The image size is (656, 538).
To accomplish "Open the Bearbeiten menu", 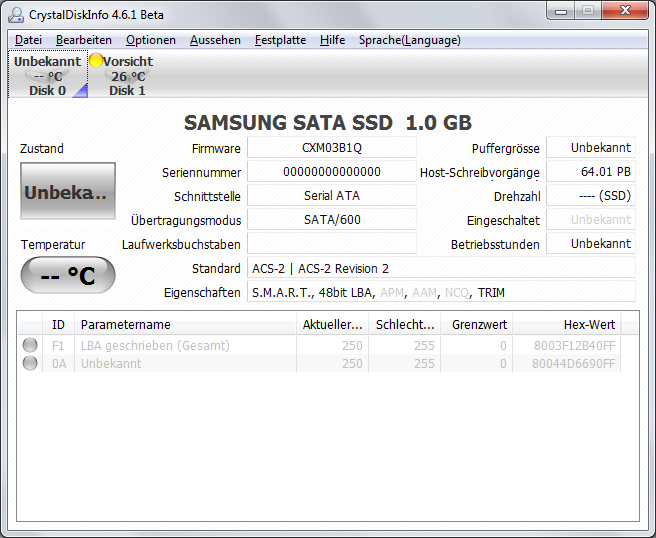I will coord(84,40).
